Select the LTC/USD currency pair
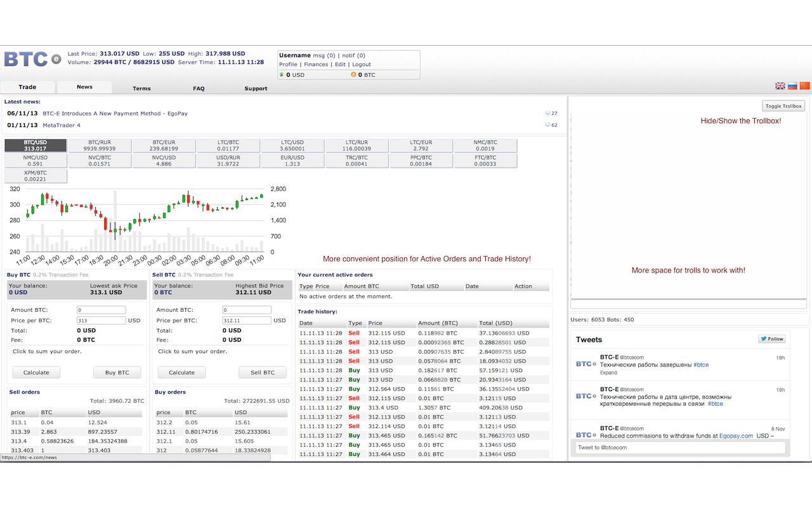Image resolution: width=812 pixels, height=508 pixels. (x=292, y=145)
